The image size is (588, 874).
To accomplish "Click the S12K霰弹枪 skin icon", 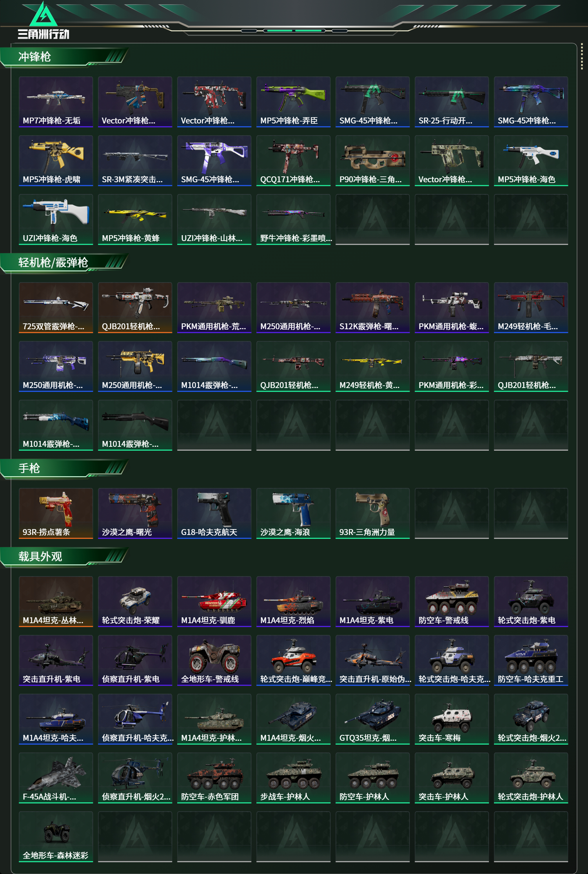I will [372, 308].
